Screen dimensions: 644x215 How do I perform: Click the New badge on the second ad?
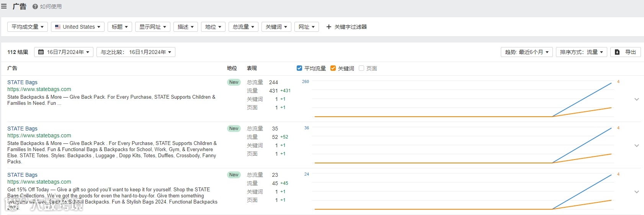point(234,129)
